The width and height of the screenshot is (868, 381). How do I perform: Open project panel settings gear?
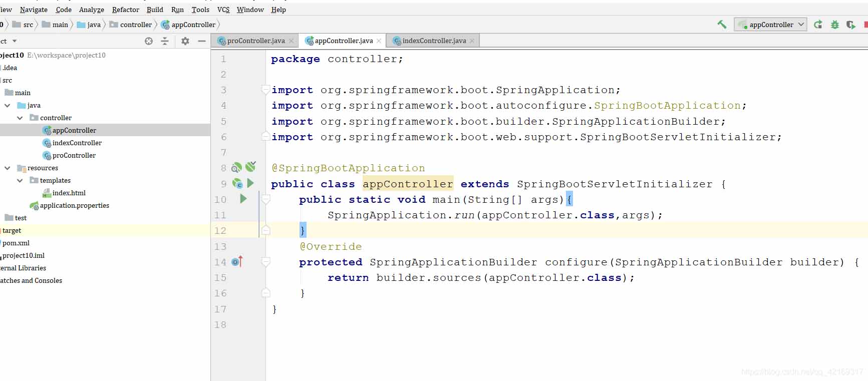pyautogui.click(x=185, y=41)
